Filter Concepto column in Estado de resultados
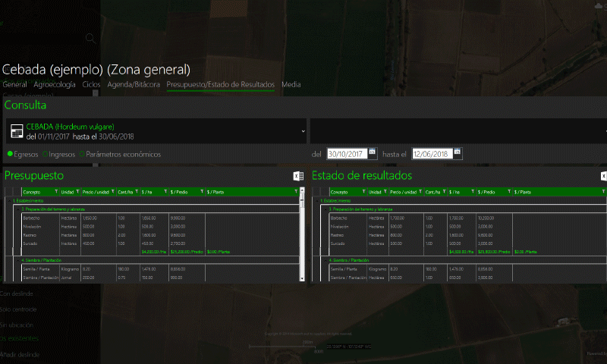The image size is (607, 364). click(x=363, y=193)
